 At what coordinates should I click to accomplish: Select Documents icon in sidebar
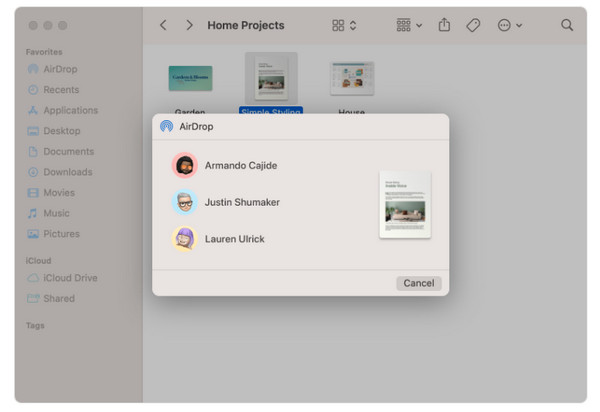(x=33, y=151)
